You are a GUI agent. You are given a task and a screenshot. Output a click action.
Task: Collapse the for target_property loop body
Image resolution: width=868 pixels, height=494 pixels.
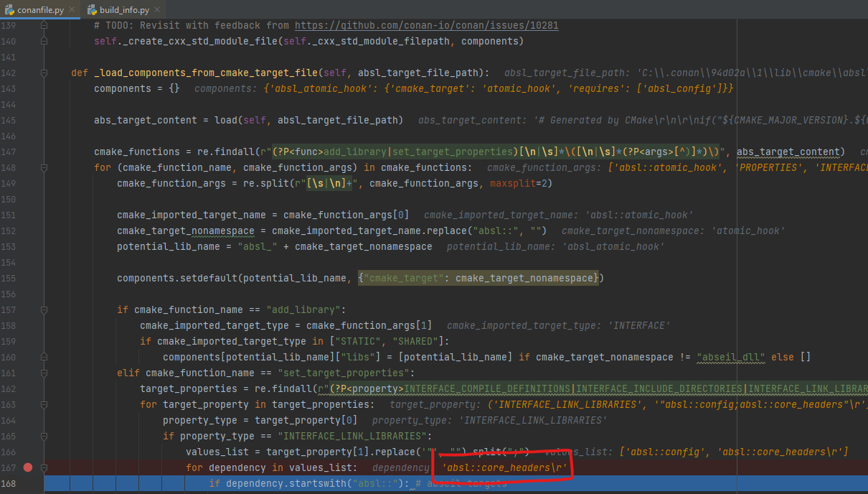[43, 404]
